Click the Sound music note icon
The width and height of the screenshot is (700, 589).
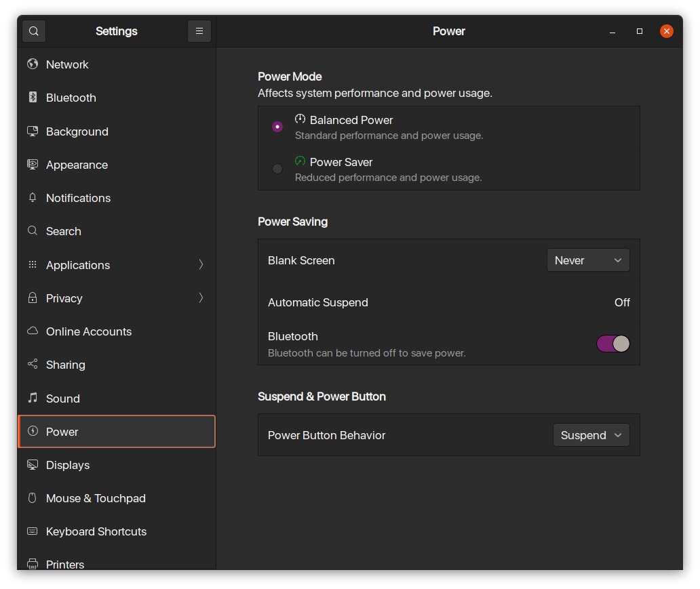tap(32, 398)
